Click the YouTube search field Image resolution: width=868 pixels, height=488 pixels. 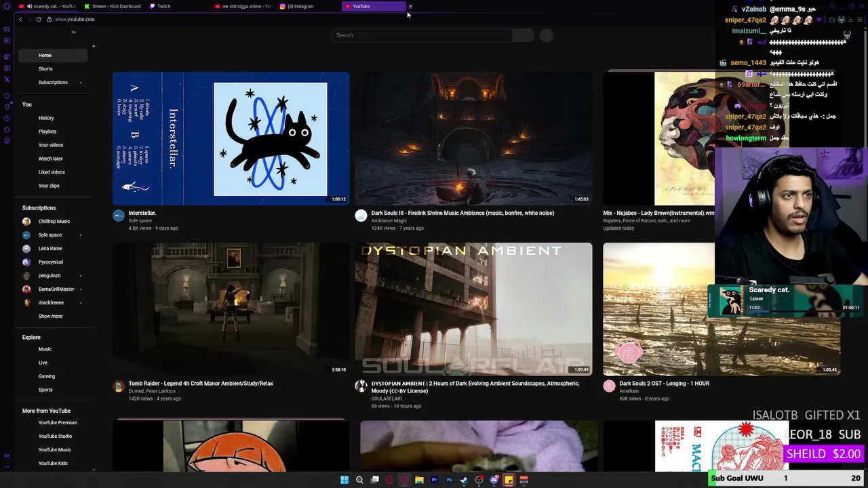(421, 35)
